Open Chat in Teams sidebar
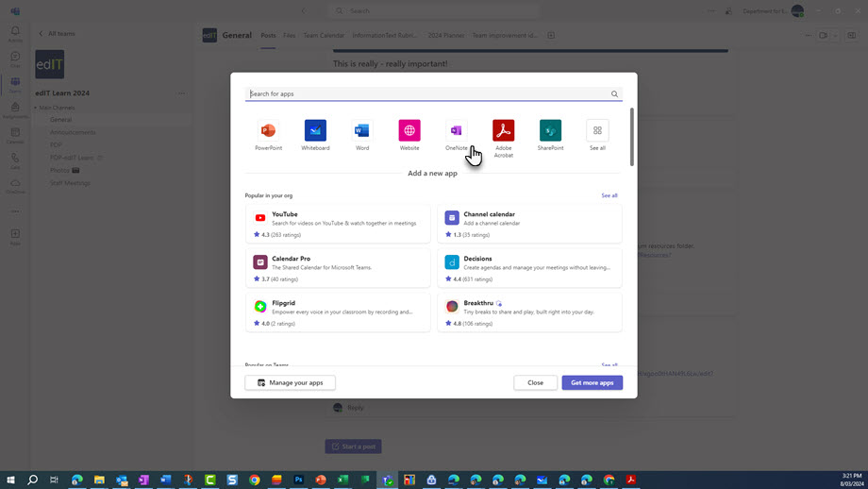This screenshot has width=868, height=489. 15,59
